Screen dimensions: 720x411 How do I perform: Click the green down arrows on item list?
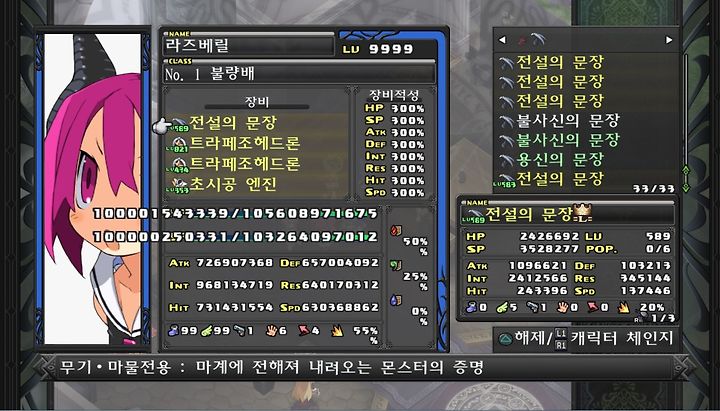pyautogui.click(x=686, y=180)
